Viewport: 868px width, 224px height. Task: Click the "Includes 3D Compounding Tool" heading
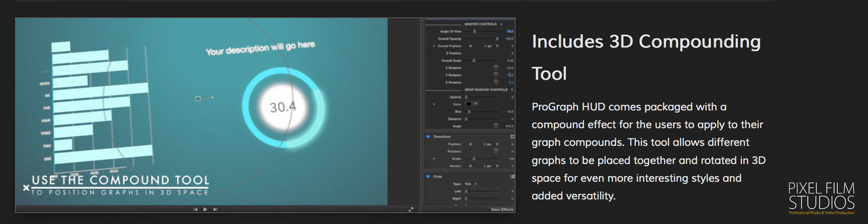click(646, 57)
